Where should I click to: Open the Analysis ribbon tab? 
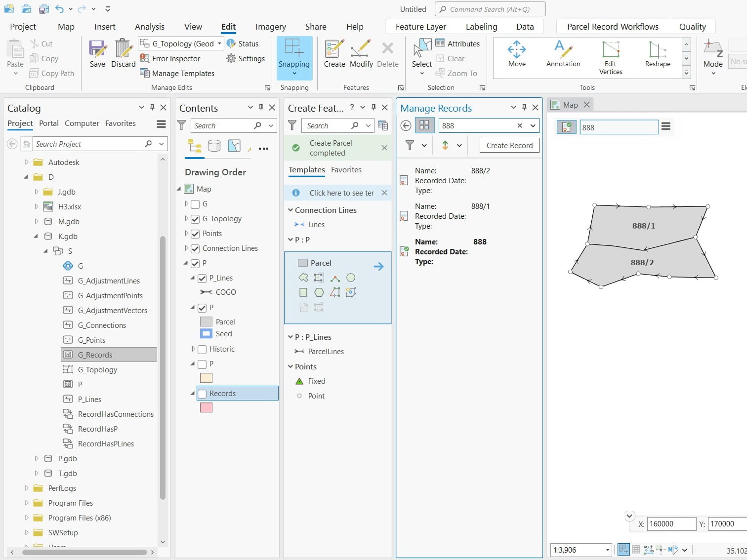pyautogui.click(x=150, y=27)
